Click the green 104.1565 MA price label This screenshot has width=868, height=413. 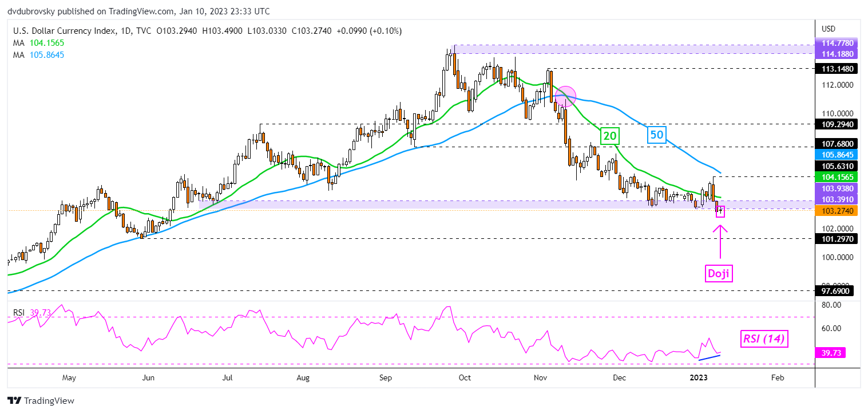pos(837,178)
